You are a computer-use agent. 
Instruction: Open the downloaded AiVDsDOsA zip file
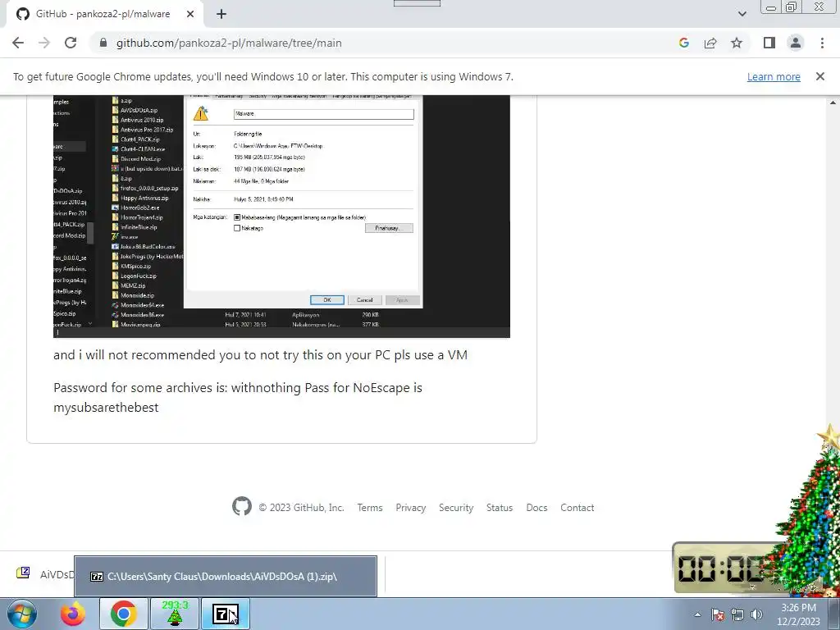[x=45, y=573]
